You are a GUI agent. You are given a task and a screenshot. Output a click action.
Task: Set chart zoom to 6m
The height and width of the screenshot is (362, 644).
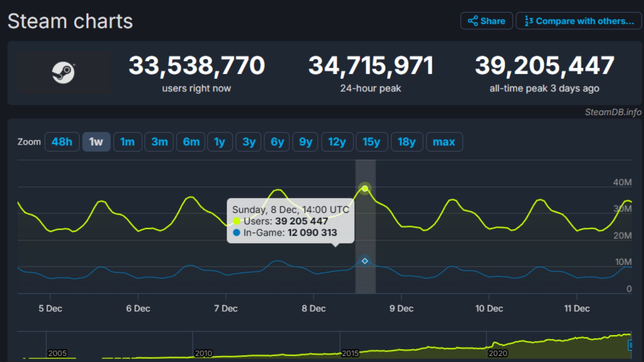click(x=191, y=142)
